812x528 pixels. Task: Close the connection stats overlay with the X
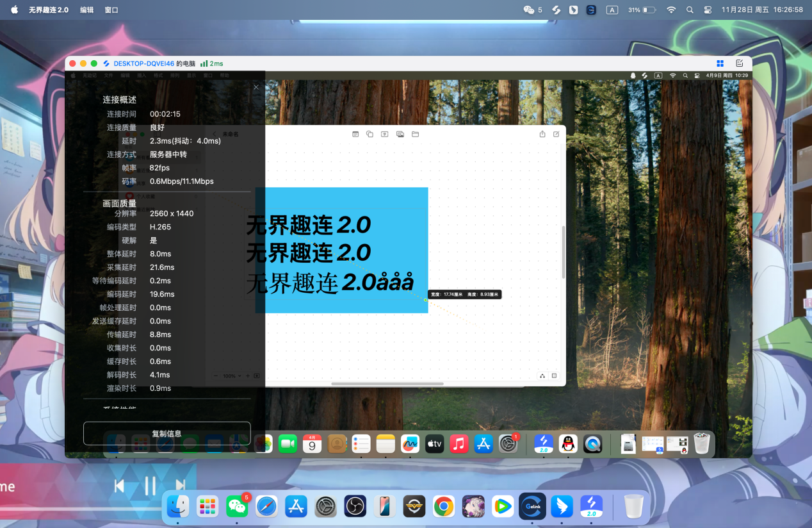coord(256,87)
